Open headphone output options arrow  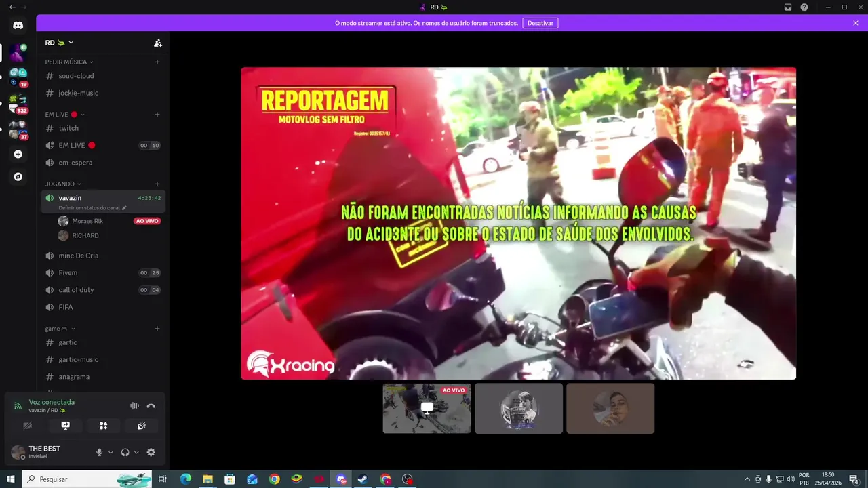click(x=136, y=452)
